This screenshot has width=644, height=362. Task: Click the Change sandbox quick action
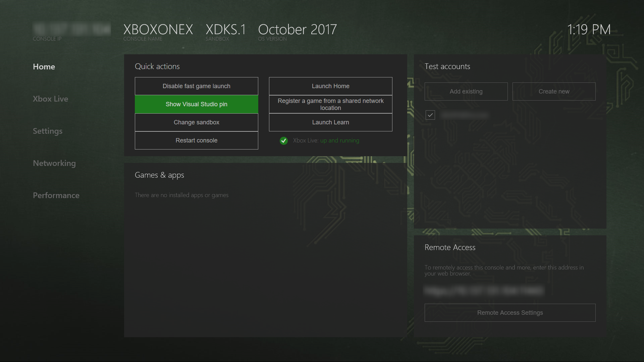coord(196,122)
